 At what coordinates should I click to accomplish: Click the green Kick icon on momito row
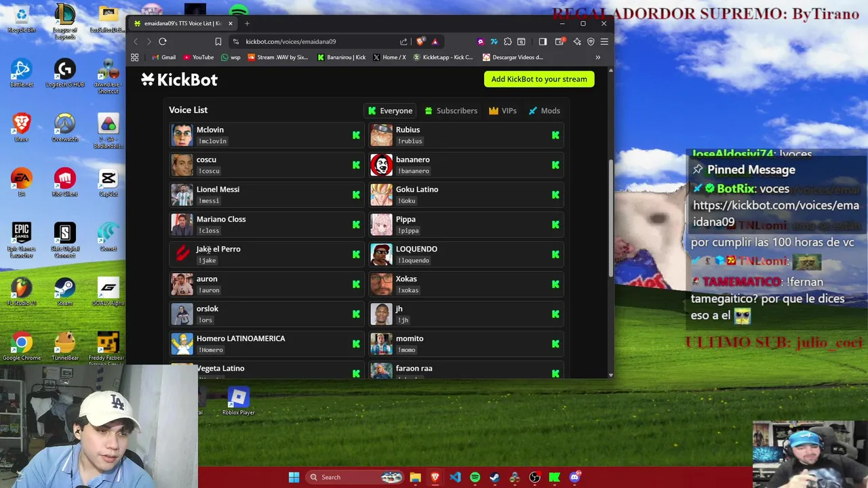[555, 344]
